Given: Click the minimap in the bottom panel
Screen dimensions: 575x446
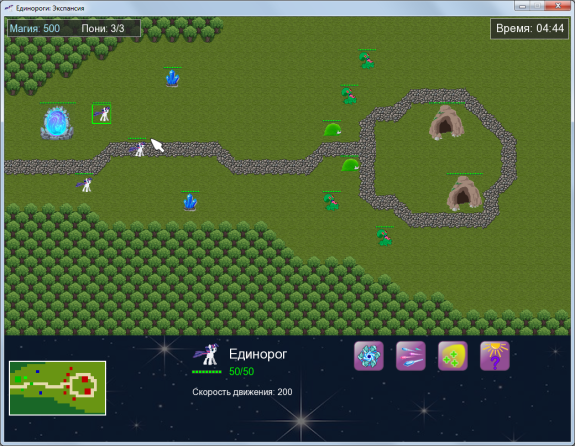Looking at the screenshot, I should tap(58, 388).
